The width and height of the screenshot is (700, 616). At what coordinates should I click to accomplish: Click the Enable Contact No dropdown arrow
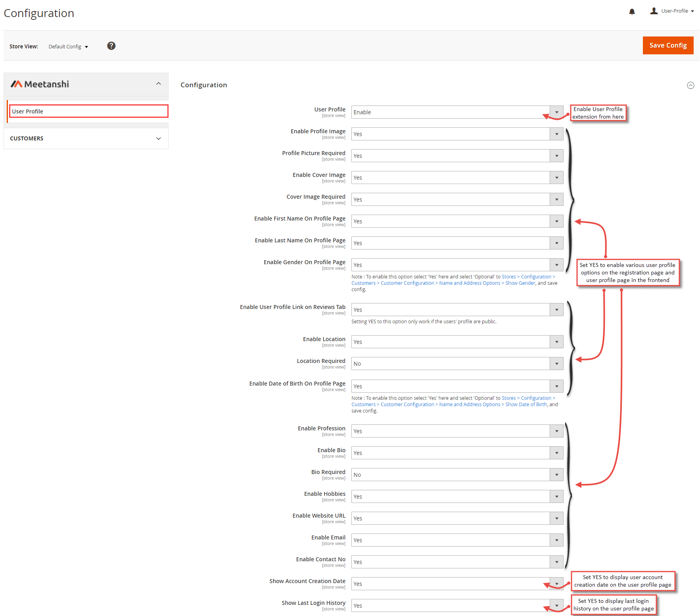tap(556, 562)
